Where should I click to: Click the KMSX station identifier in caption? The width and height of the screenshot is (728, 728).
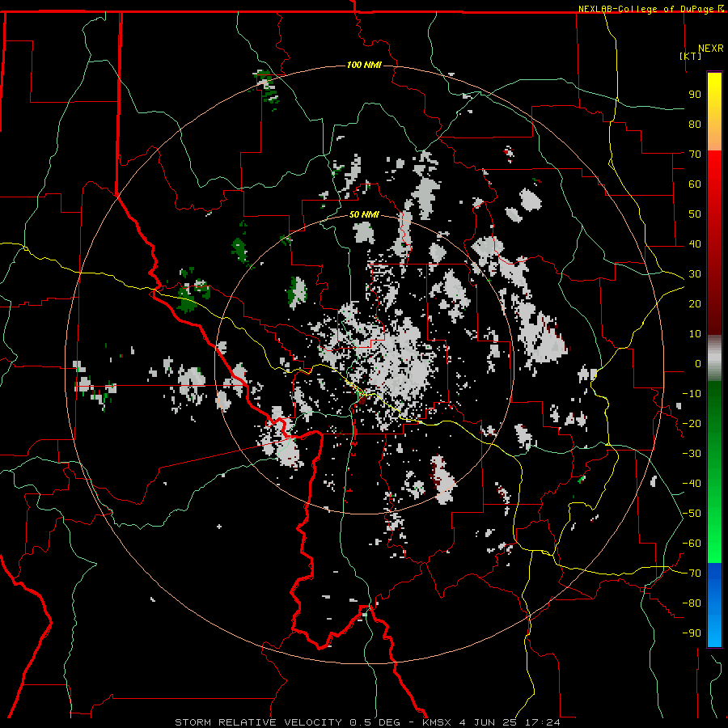(437, 722)
